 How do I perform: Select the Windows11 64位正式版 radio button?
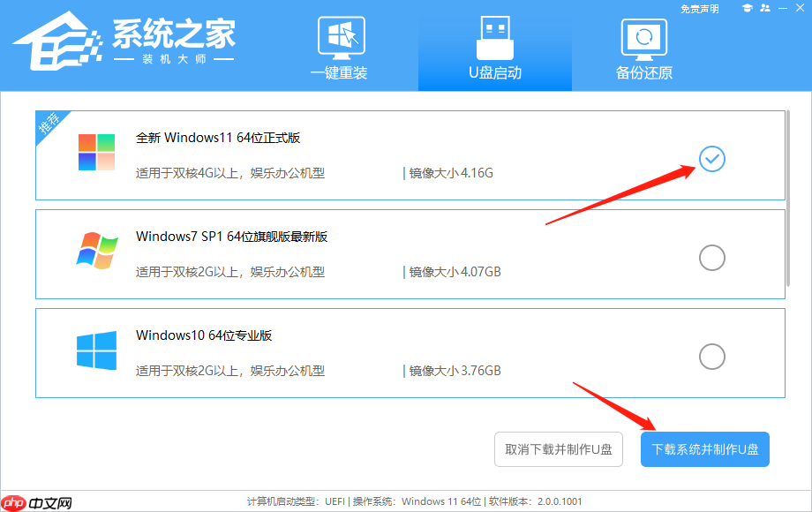[x=712, y=159]
